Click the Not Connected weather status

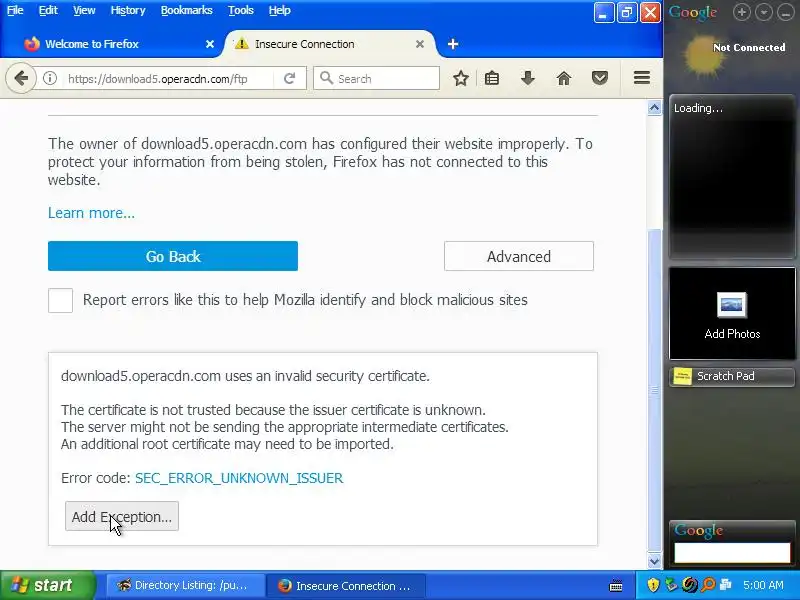749,47
